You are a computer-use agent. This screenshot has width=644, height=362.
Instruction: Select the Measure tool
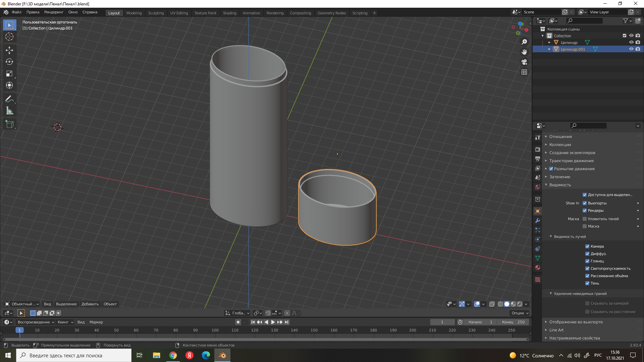tap(9, 111)
